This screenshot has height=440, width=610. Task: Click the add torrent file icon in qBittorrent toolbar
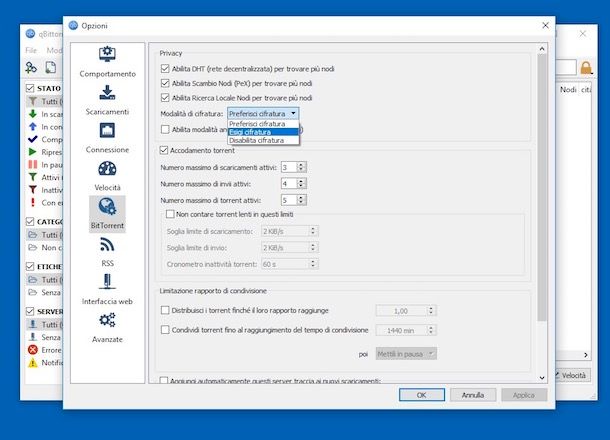[x=50, y=68]
